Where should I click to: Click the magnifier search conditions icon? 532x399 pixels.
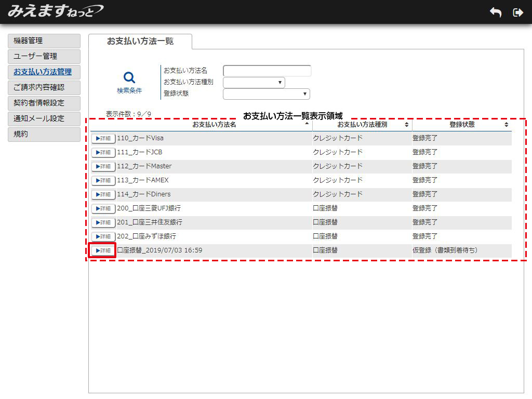[129, 78]
